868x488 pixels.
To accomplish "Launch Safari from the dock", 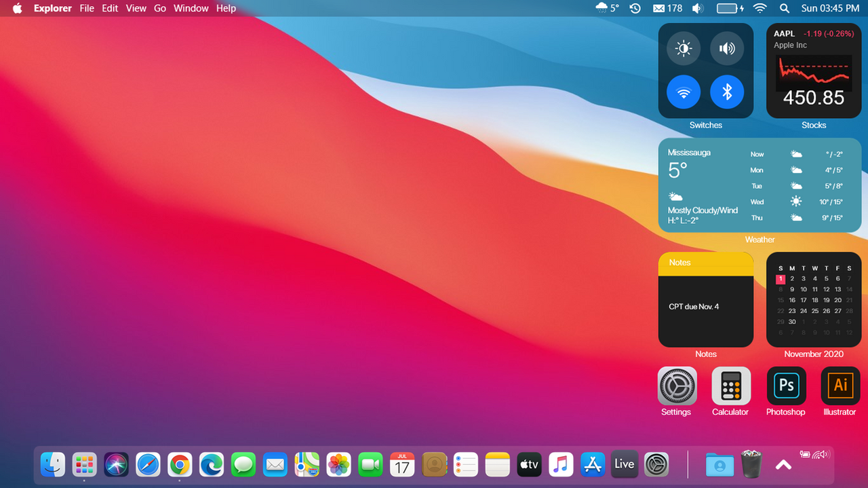I will click(x=148, y=464).
